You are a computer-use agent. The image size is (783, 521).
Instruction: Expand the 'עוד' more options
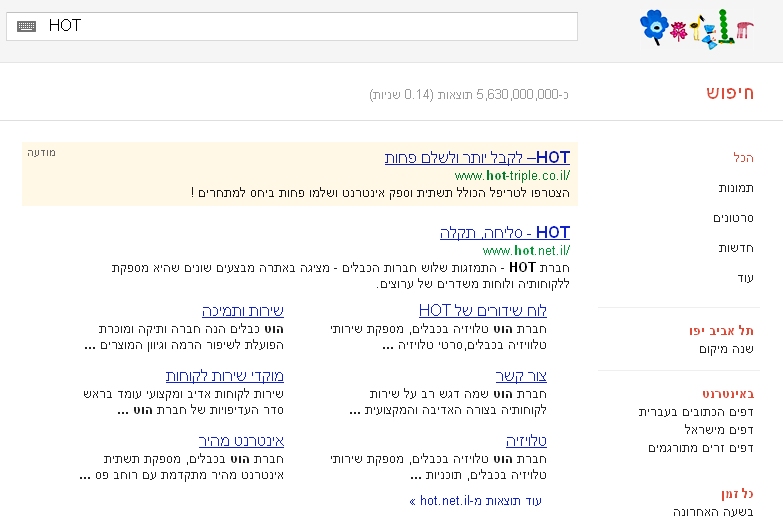pos(746,278)
